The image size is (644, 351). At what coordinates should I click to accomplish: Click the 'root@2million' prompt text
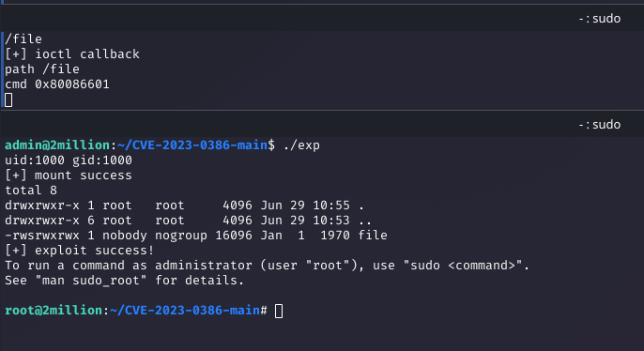(x=54, y=311)
